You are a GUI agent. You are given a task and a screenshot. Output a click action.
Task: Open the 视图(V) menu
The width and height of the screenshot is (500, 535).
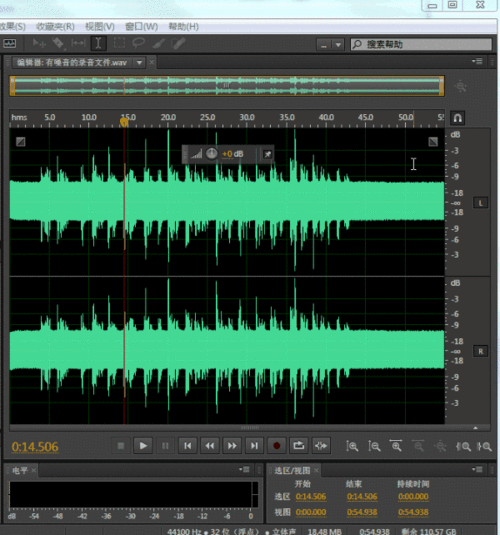[100, 27]
